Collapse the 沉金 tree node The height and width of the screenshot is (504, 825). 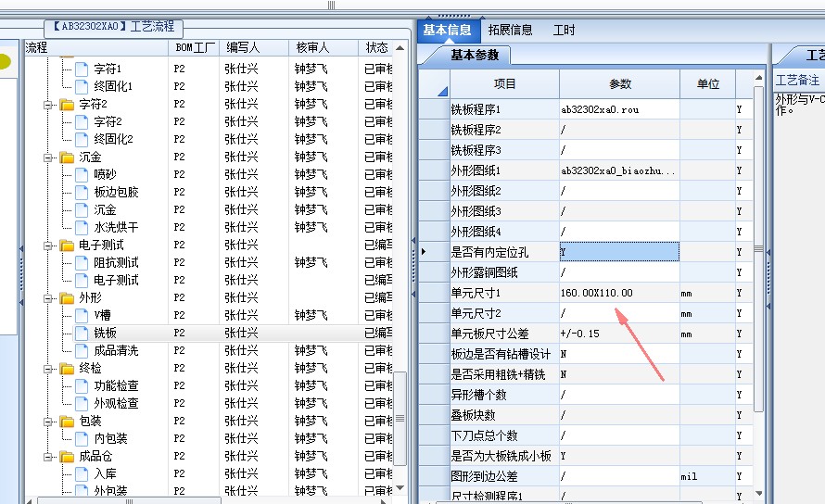[x=48, y=157]
